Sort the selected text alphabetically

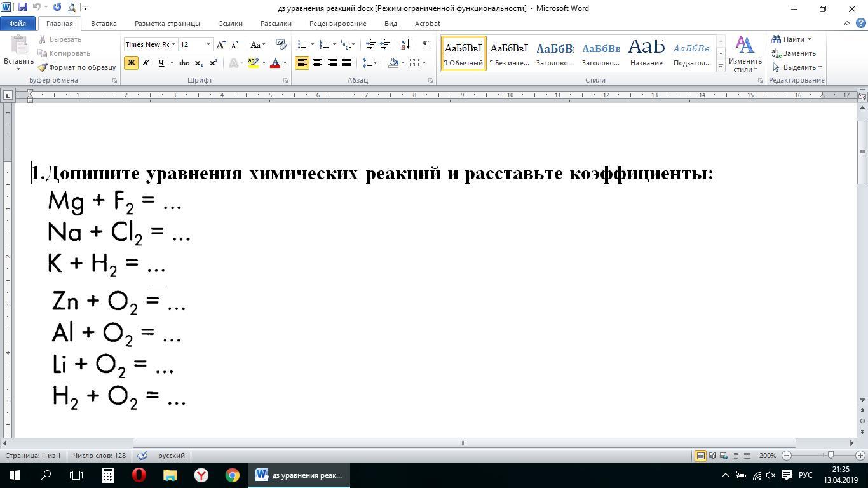(405, 44)
